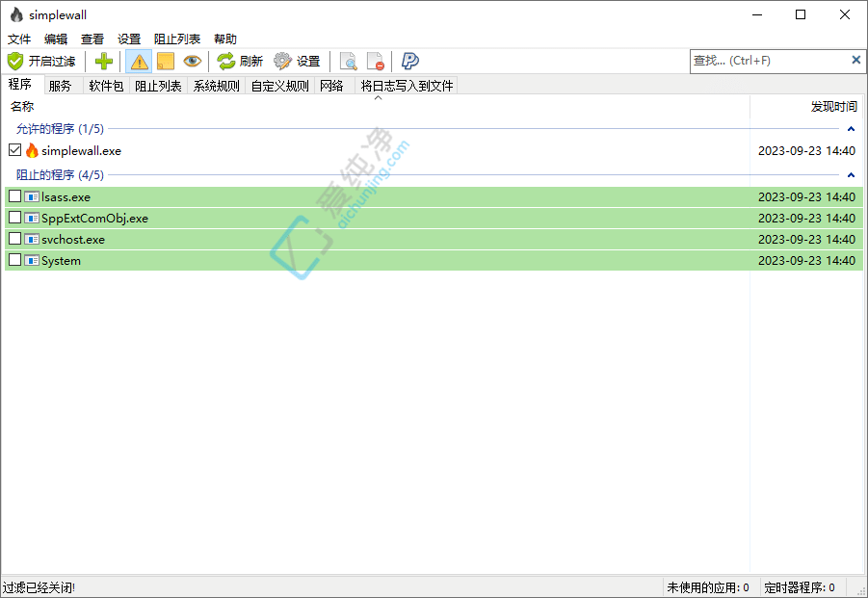Clear the log with red-marked document icon
This screenshot has width=868, height=598.
[376, 61]
